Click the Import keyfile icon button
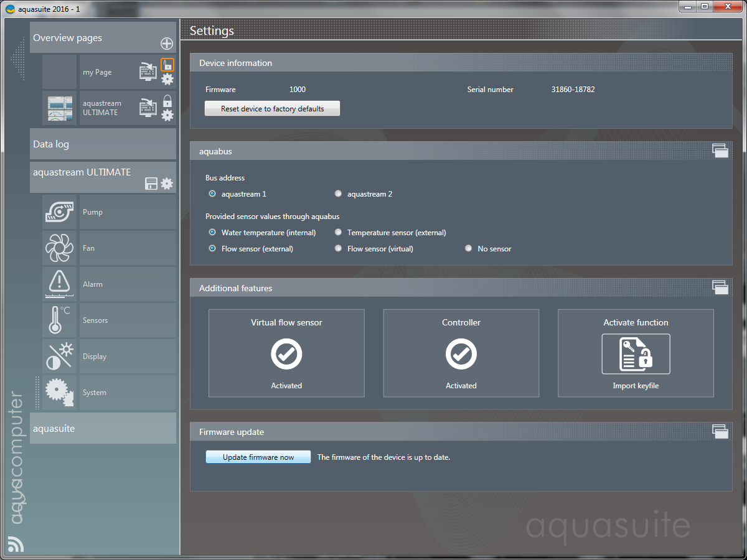This screenshot has height=560, width=747. (x=636, y=354)
